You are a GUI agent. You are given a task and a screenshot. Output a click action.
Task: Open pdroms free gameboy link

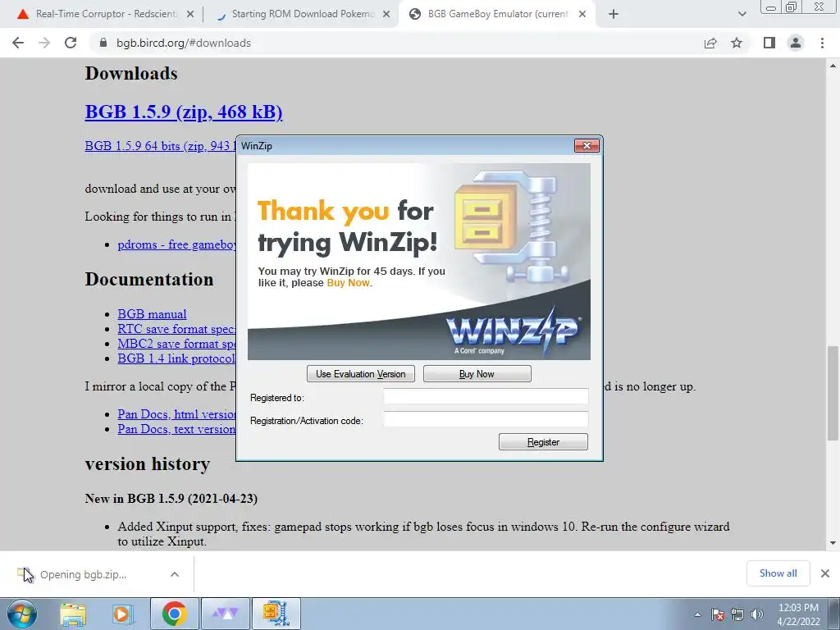[177, 244]
